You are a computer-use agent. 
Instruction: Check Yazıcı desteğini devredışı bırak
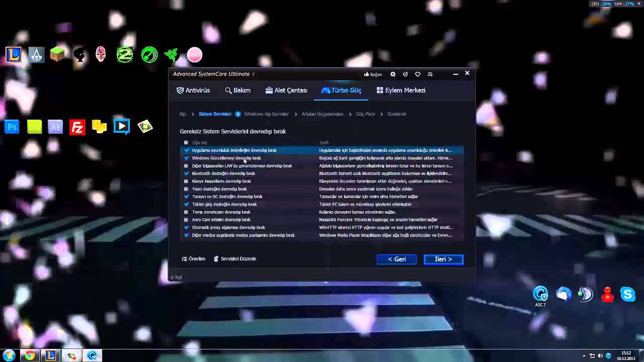187,189
